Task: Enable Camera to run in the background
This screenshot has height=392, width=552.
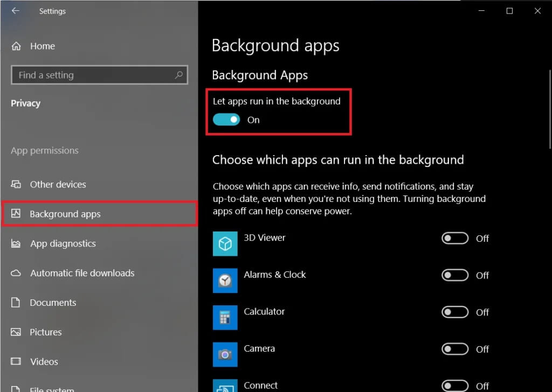Action: [x=454, y=349]
